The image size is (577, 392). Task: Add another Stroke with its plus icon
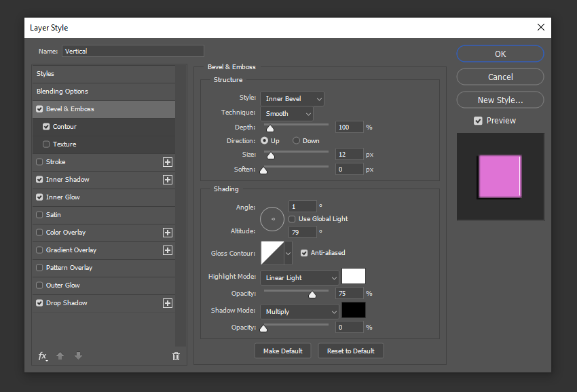(167, 161)
